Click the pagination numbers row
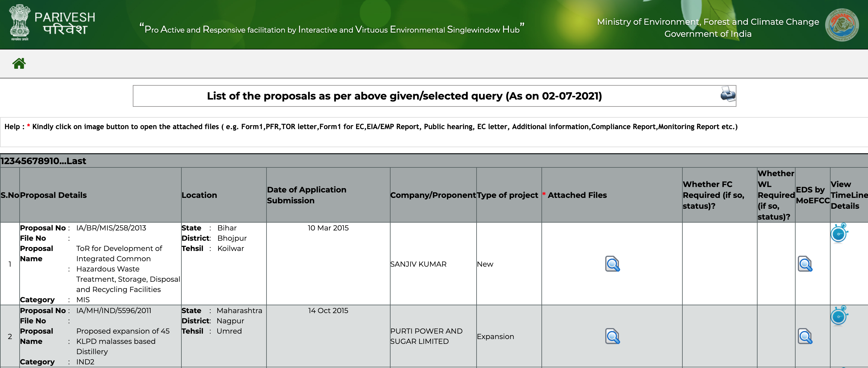Screen dimensions: 868x368 click(x=30, y=161)
